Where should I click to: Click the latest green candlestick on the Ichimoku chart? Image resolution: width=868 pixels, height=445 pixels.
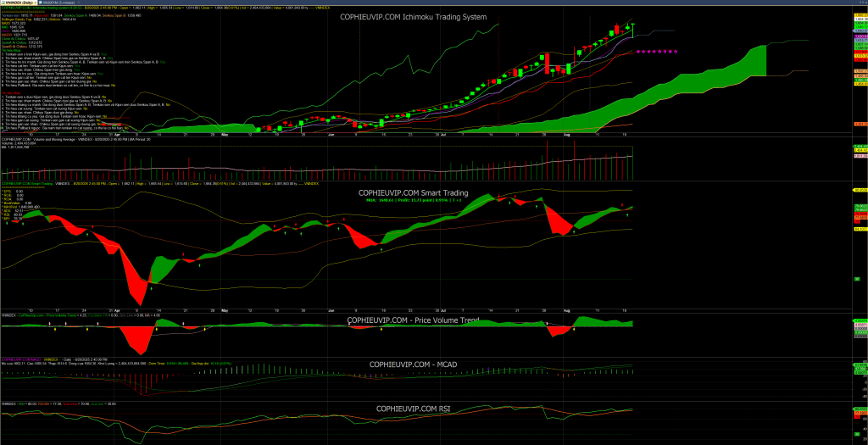[632, 31]
